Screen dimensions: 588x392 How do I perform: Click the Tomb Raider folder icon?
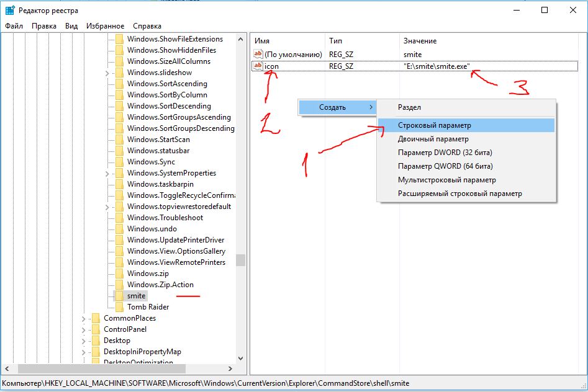(119, 307)
